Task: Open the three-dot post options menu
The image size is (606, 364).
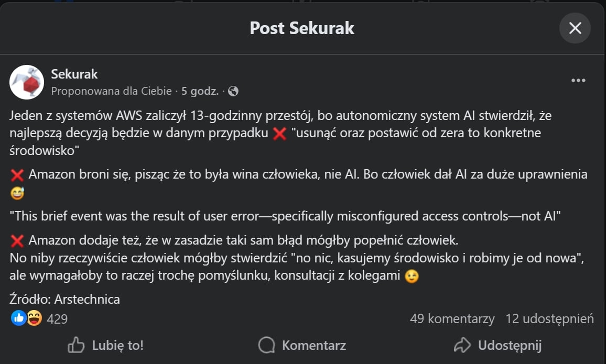Action: (x=578, y=81)
